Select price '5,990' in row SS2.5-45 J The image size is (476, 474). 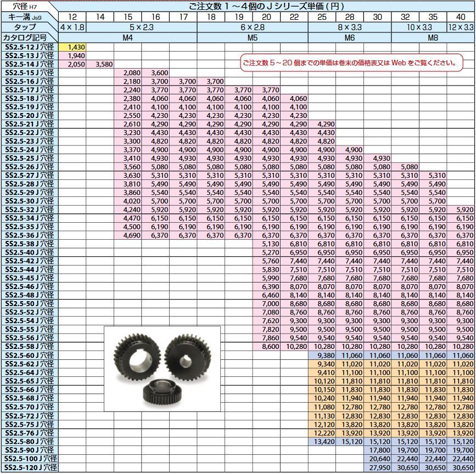click(266, 278)
